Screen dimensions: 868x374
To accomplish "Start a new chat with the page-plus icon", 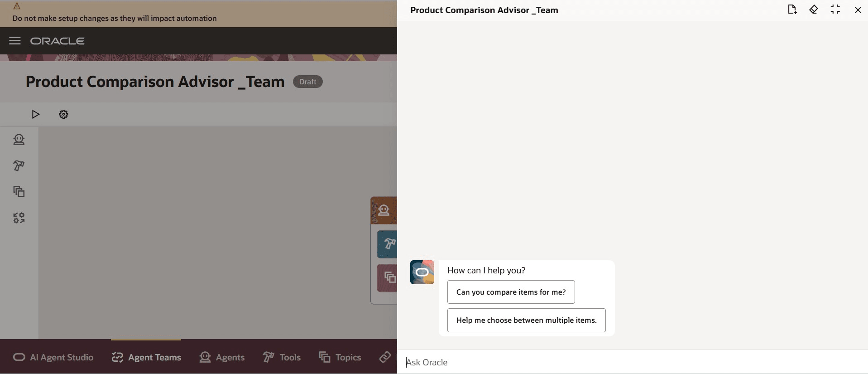I will coord(792,10).
